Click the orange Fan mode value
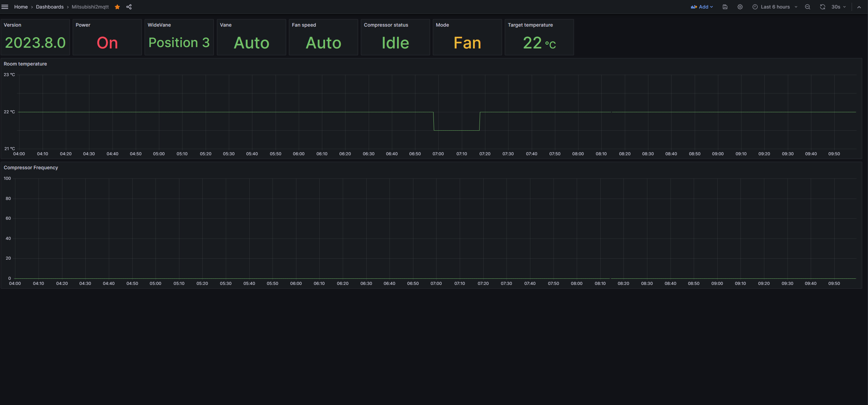 pos(467,43)
